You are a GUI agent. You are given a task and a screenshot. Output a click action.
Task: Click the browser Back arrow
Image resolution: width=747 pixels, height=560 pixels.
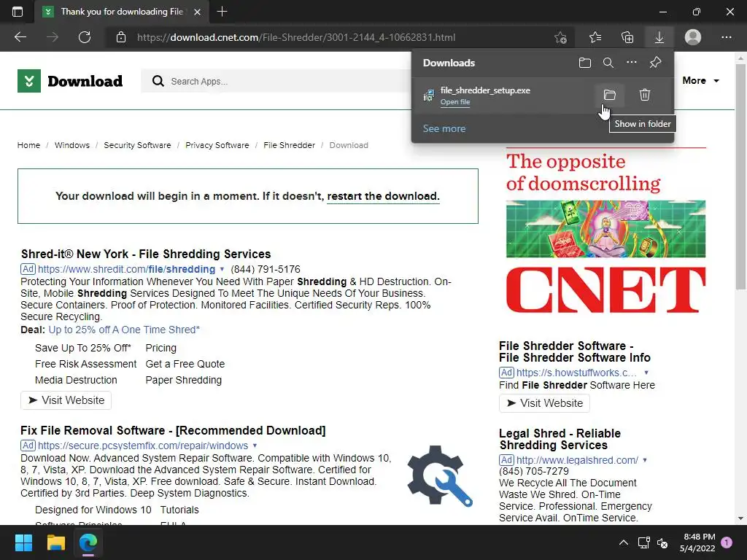(x=20, y=37)
